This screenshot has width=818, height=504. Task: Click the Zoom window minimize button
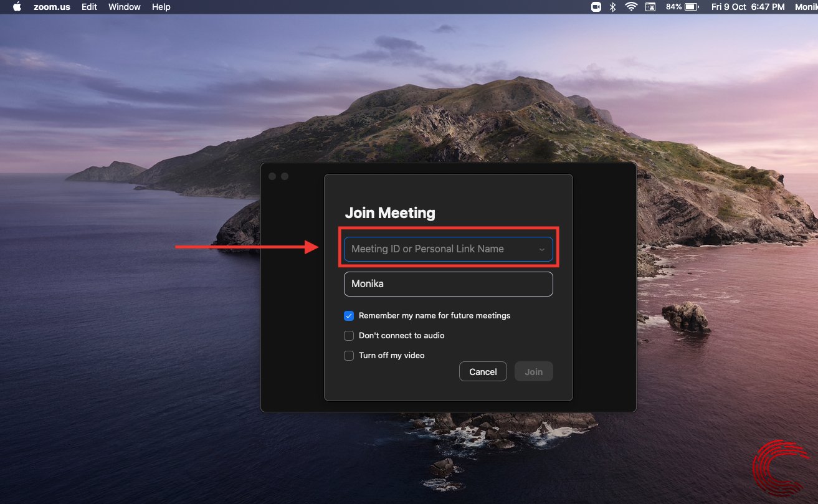pos(285,176)
